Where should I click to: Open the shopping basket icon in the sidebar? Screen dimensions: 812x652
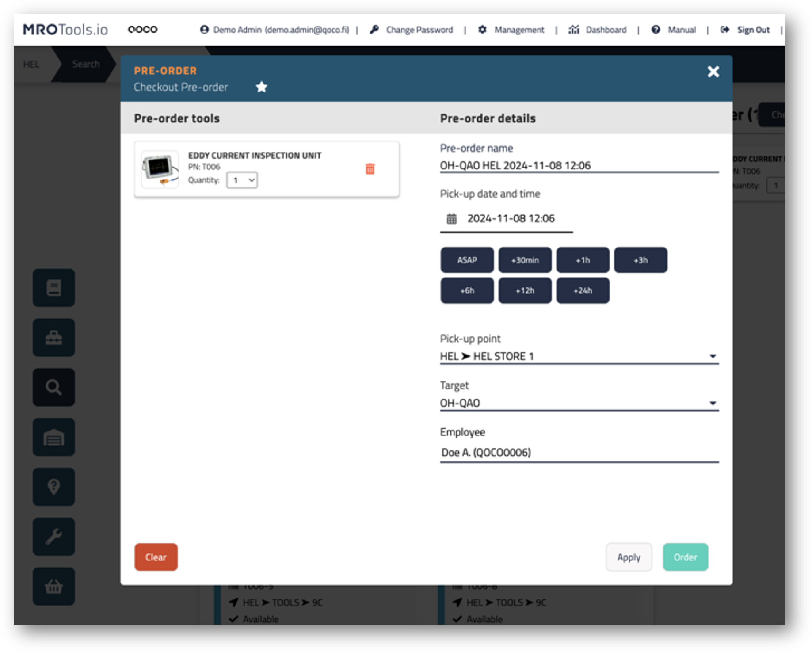click(53, 587)
